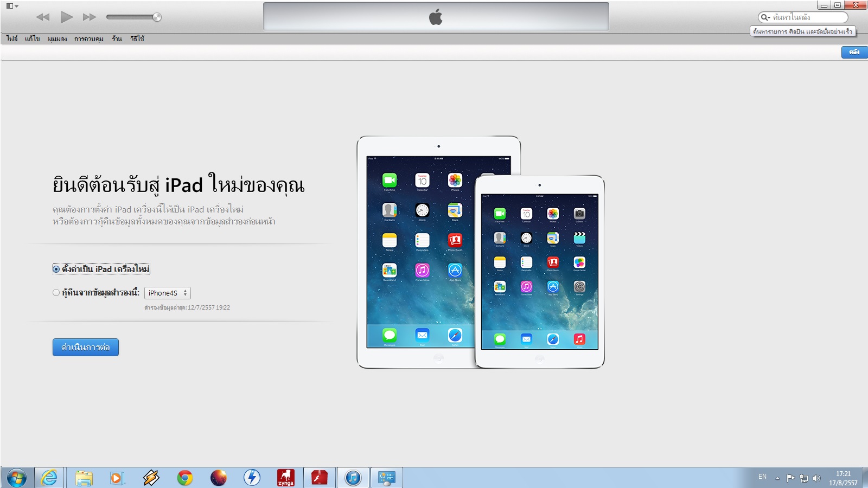This screenshot has height=488, width=868.
Task: Click the 'ยินดีต้อนรับสู่ iPad ใหม่ของคุณ' heading
Action: tap(178, 185)
